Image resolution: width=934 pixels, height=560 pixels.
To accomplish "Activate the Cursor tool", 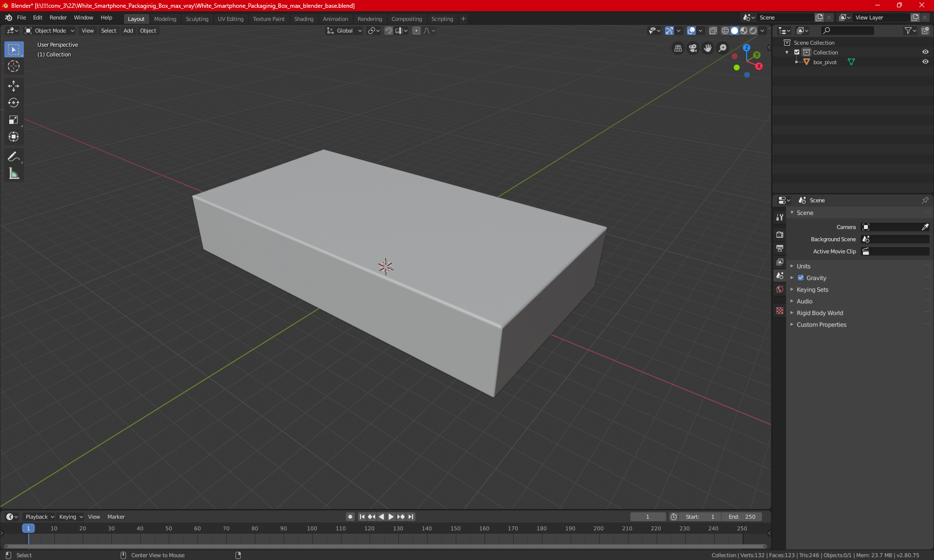I will click(14, 66).
